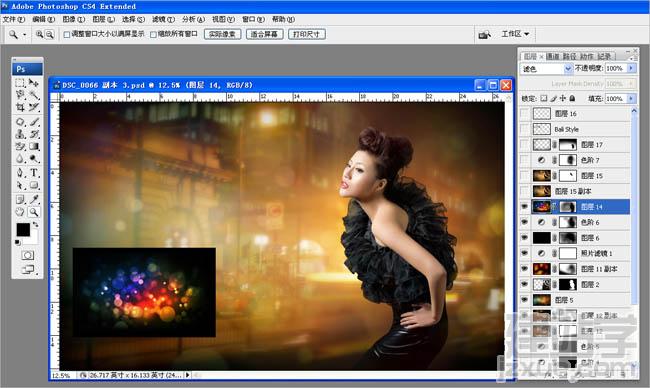Click the 打印尺寸 button
Screen dimensions: 650x388
[306, 34]
